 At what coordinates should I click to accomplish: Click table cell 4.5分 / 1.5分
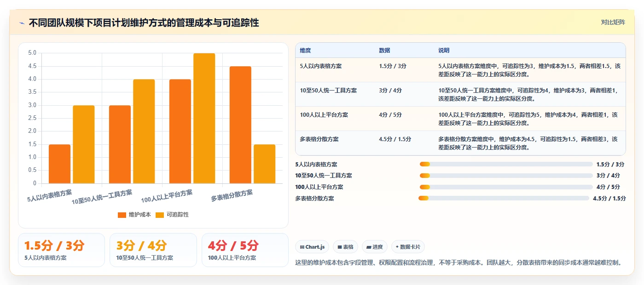(x=395, y=139)
